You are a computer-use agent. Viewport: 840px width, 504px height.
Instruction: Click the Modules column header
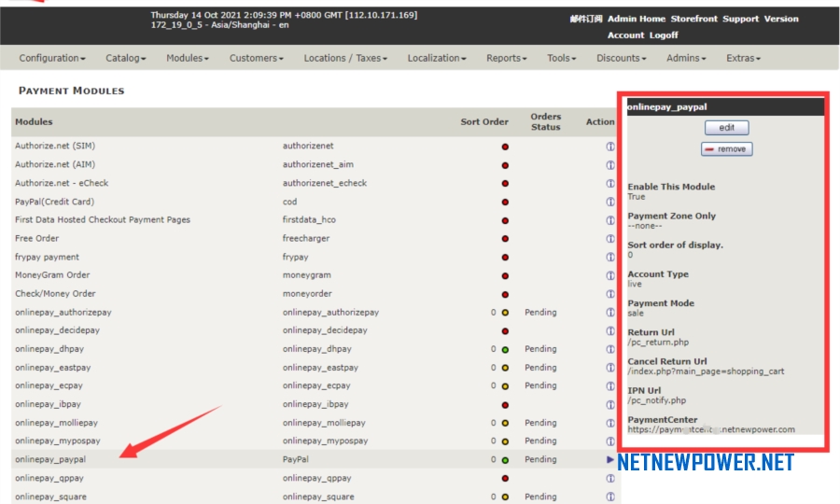coord(34,121)
